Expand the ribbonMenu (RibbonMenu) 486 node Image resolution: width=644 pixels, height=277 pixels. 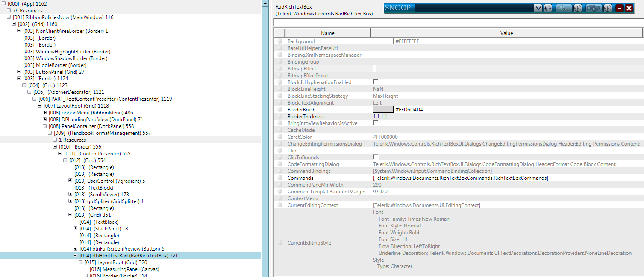click(x=45, y=113)
